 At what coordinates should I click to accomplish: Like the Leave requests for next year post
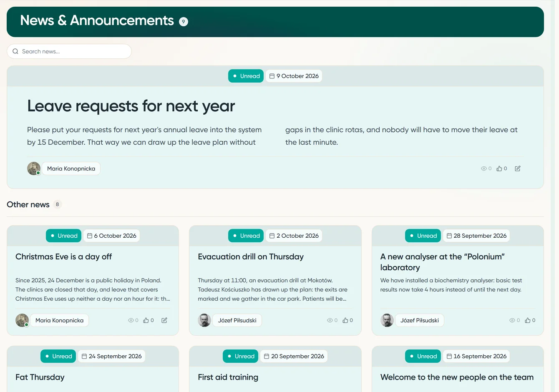[x=499, y=168]
